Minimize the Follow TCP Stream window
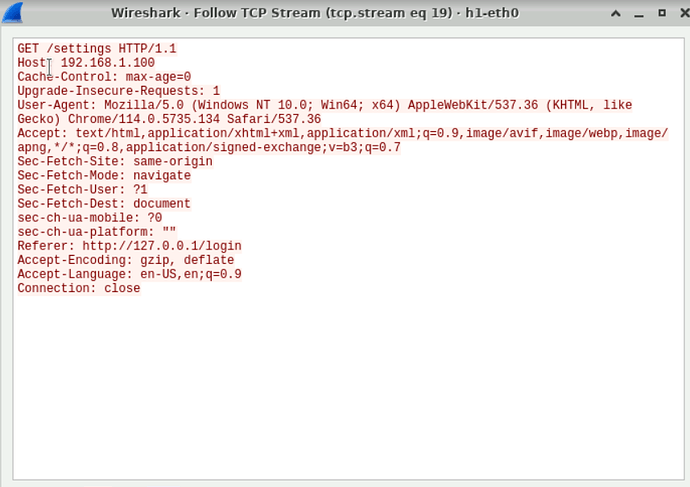690x487 pixels. (639, 15)
